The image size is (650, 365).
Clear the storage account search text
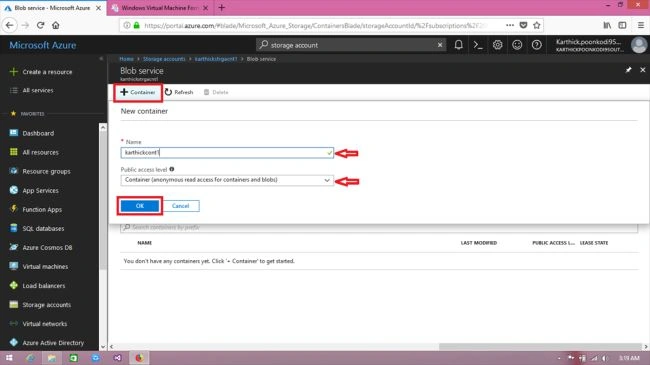[x=440, y=45]
